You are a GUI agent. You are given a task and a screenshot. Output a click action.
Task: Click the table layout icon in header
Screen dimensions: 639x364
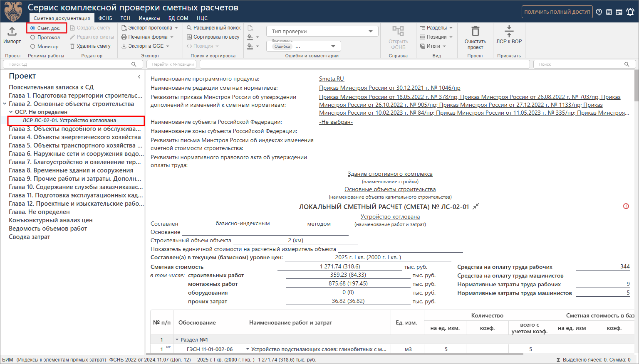pos(619,12)
